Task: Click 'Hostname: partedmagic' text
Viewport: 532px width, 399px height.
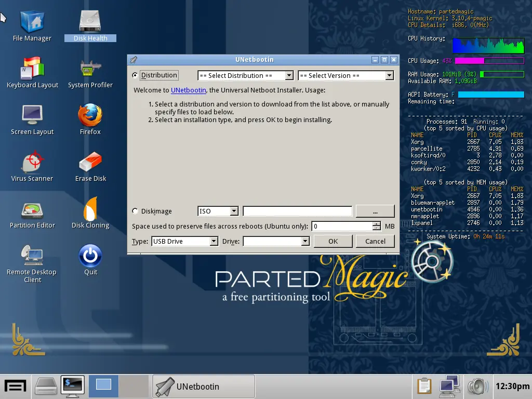Action: 441,11
